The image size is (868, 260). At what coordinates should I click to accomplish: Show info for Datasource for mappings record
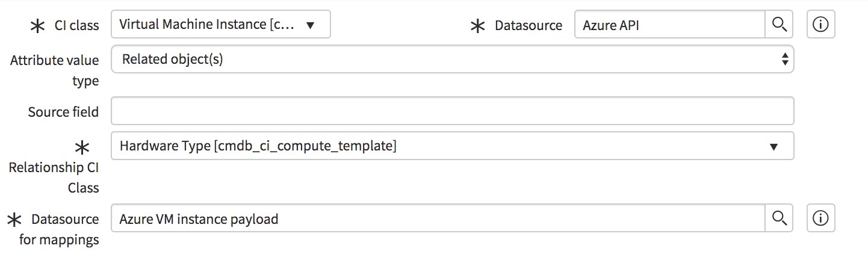(820, 218)
